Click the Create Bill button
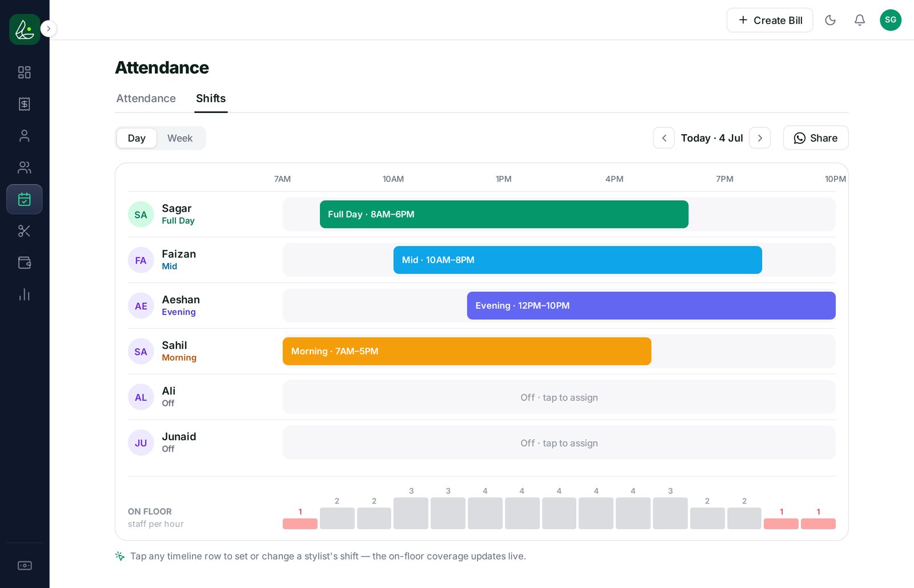 [x=769, y=20]
